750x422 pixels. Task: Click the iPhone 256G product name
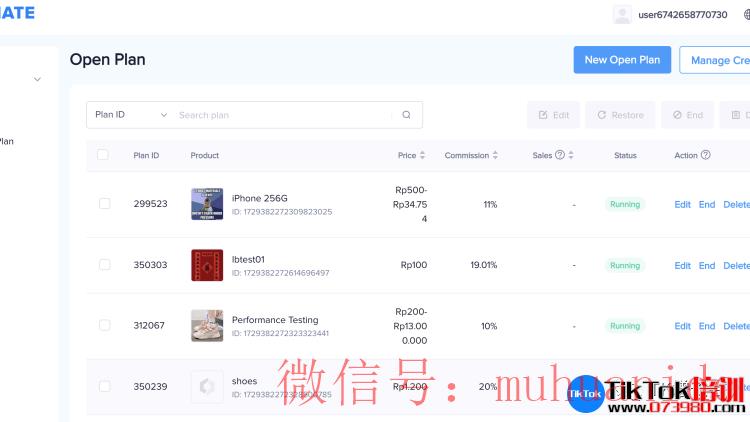[x=260, y=198]
